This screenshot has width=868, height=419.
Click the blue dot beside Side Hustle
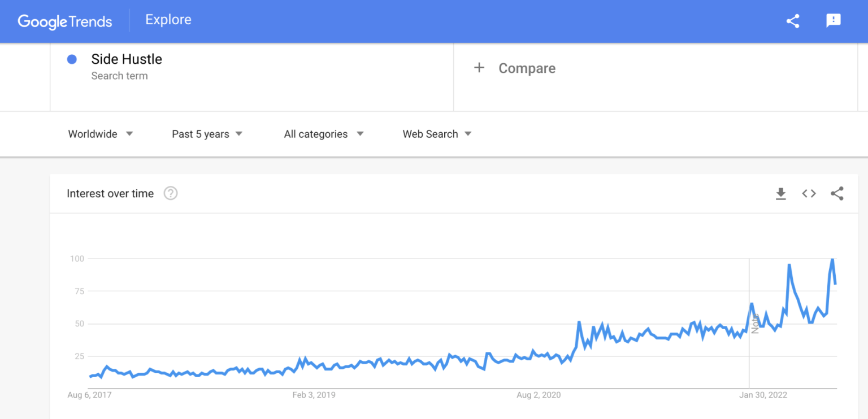coord(72,59)
